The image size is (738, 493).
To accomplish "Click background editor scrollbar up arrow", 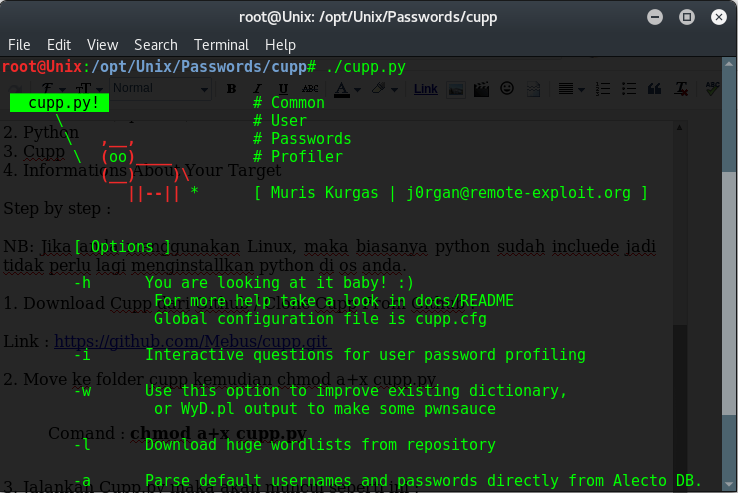I will [680, 127].
